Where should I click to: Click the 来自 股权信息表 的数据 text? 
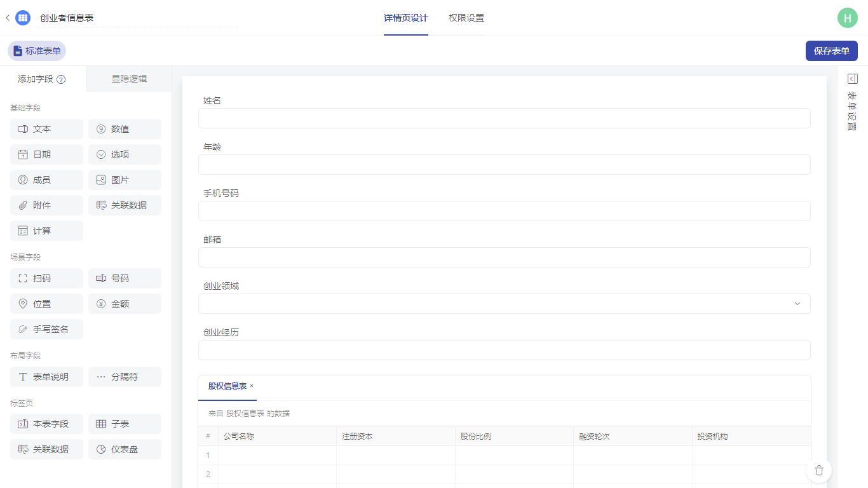coord(249,414)
